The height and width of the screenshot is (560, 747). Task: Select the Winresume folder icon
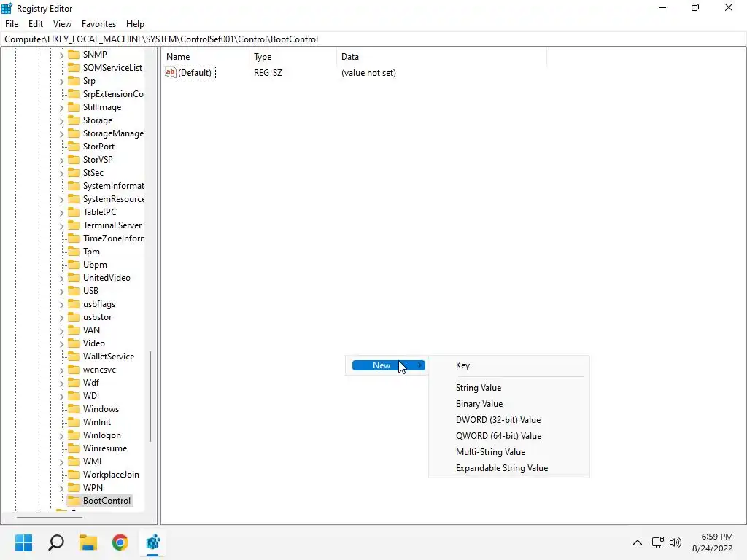(x=74, y=448)
